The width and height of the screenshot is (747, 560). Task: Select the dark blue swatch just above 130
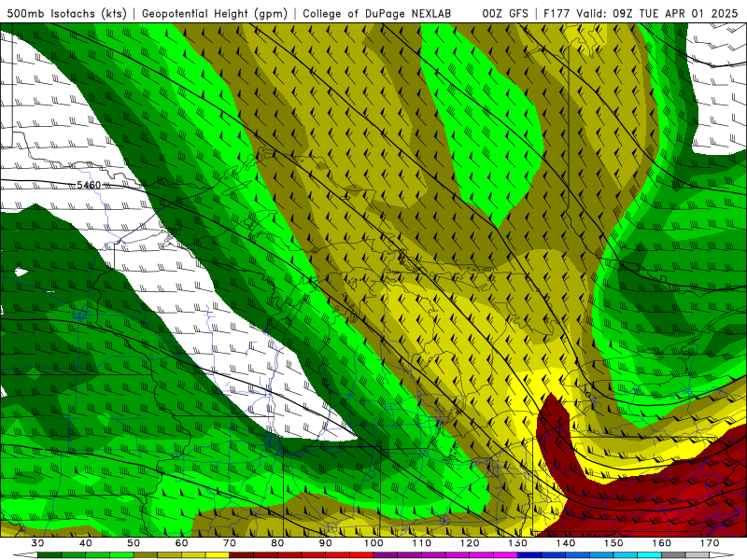pos(529,555)
